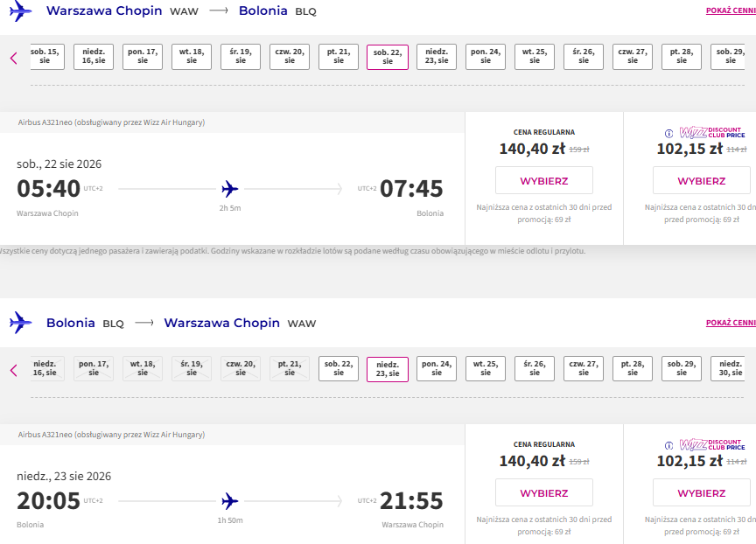This screenshot has width=756, height=544.
Task: Select return date sob. 22, sie
Action: 339,369
